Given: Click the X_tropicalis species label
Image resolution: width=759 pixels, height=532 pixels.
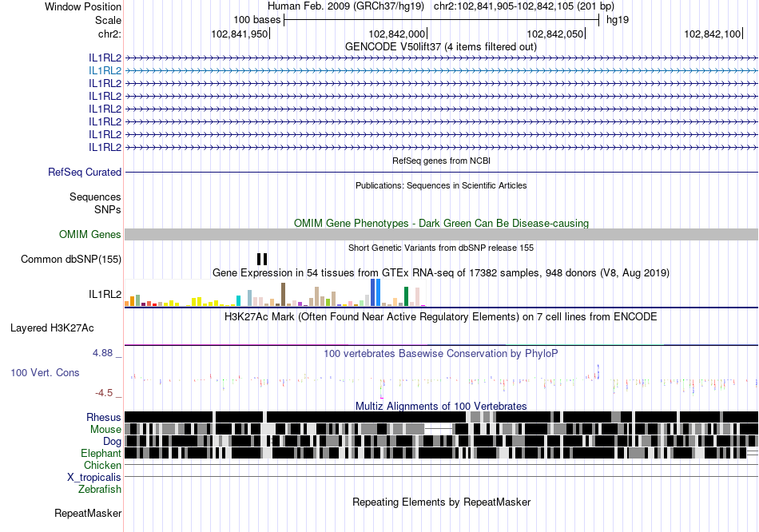Looking at the screenshot, I should tap(94, 478).
